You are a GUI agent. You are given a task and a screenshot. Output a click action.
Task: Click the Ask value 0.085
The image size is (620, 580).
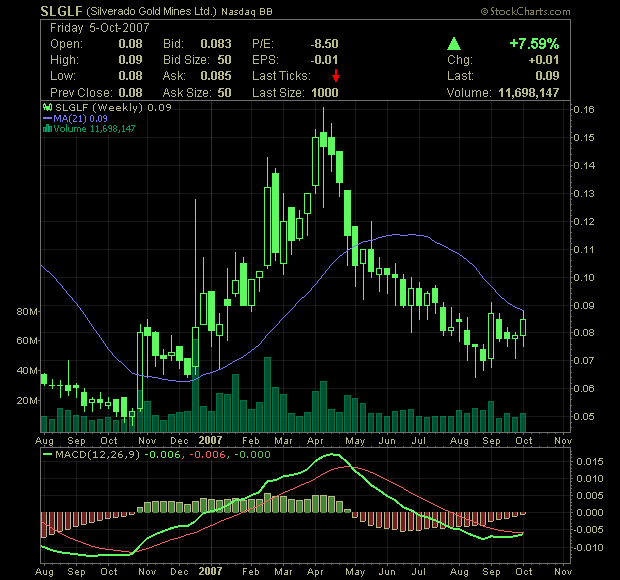[x=216, y=76]
